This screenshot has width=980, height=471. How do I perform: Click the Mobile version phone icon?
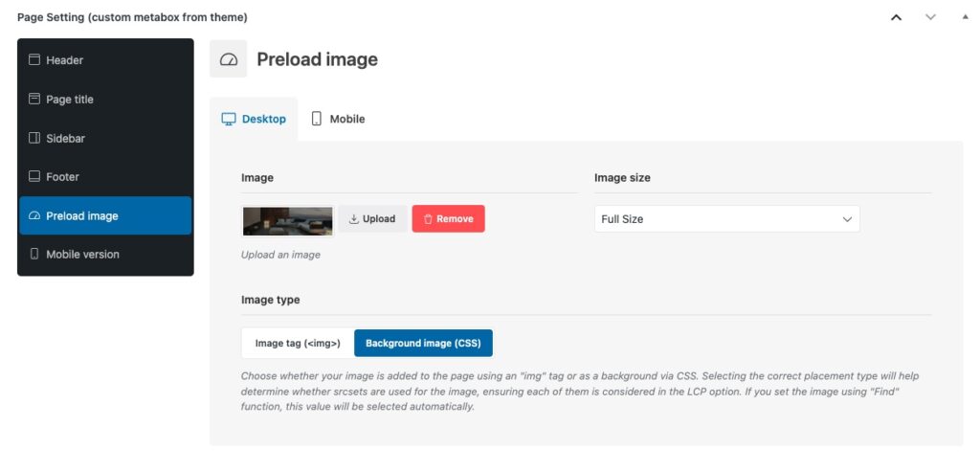(x=34, y=255)
